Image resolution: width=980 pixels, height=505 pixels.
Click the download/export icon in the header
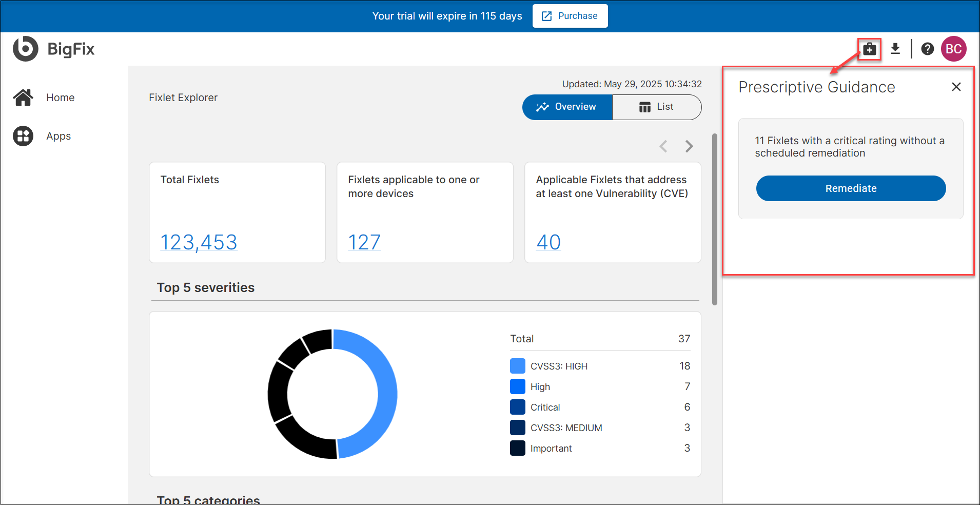click(x=895, y=49)
